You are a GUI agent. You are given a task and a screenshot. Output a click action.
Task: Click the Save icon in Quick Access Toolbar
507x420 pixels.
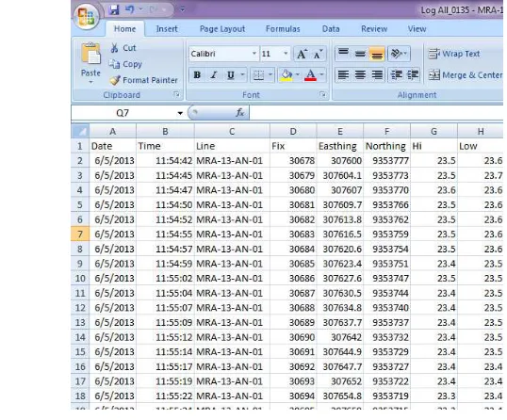(114, 9)
